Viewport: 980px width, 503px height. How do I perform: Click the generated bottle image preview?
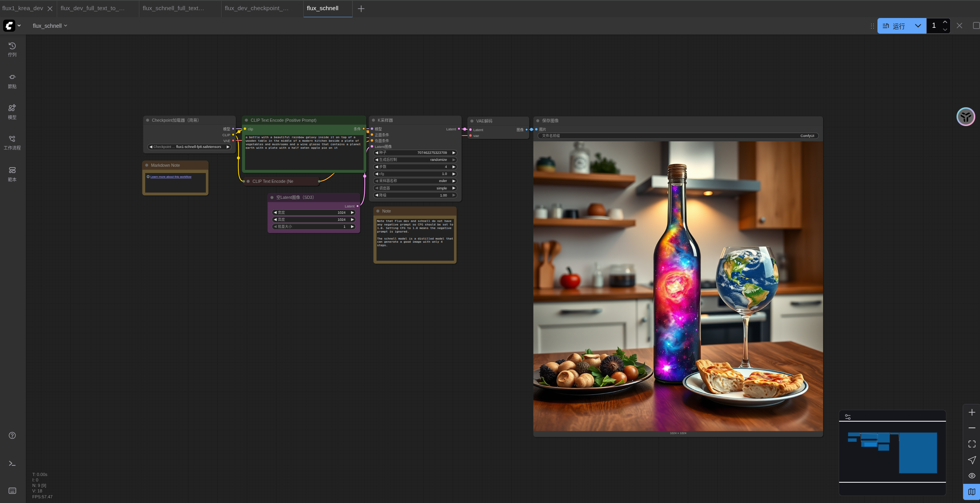[678, 286]
